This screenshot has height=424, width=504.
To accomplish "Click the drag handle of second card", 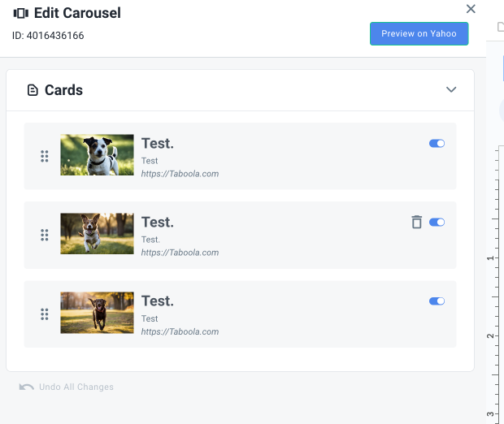I will click(45, 235).
